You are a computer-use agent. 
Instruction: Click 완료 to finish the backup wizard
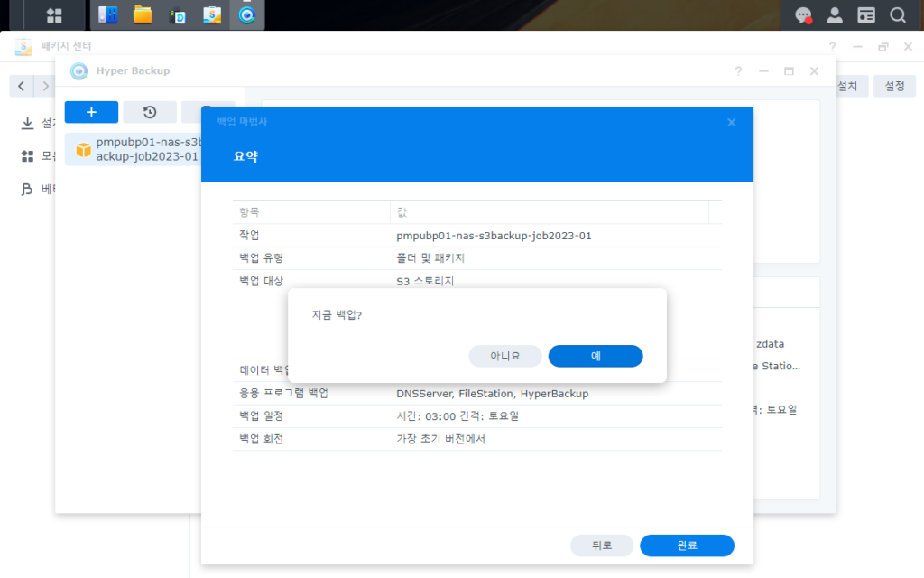[687, 545]
